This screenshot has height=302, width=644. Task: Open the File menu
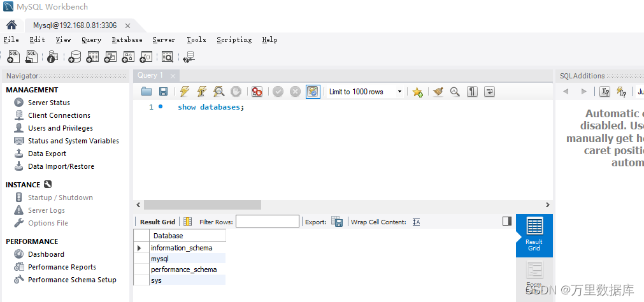(11, 40)
